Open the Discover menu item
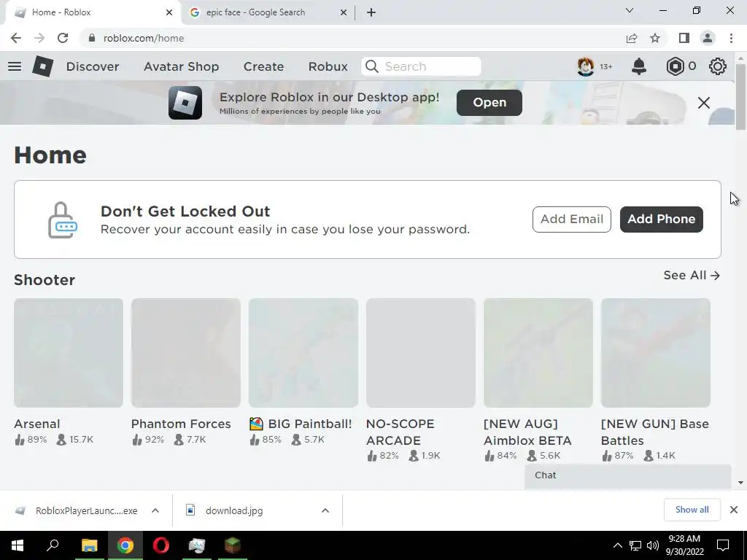This screenshot has width=747, height=560. [x=93, y=66]
